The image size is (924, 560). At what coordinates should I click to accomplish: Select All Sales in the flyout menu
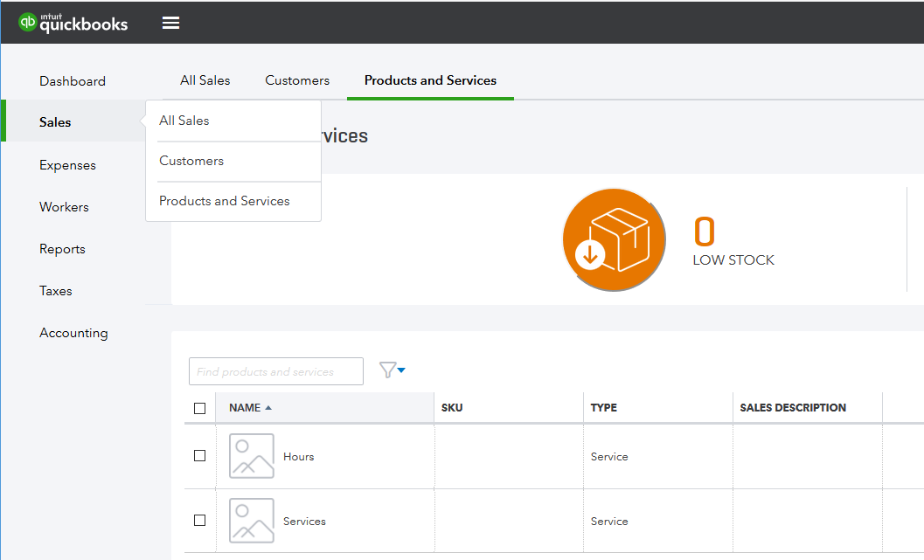tap(184, 121)
